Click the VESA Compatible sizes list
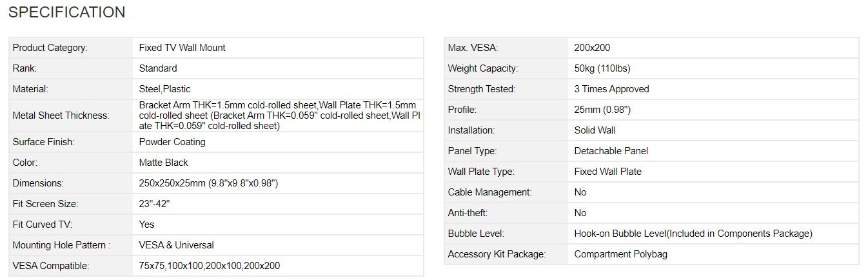 click(x=210, y=266)
